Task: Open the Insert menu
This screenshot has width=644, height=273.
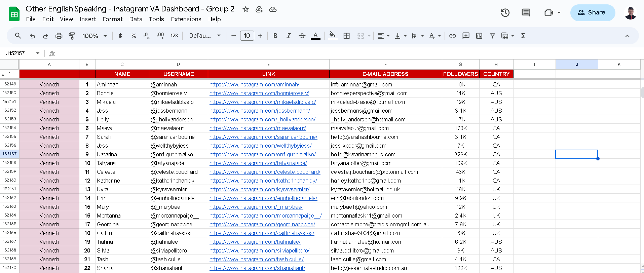Action: 88,19
